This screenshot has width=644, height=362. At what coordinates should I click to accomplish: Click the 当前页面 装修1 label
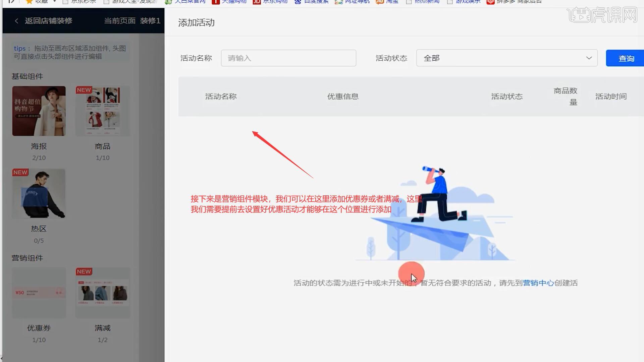[x=132, y=21]
